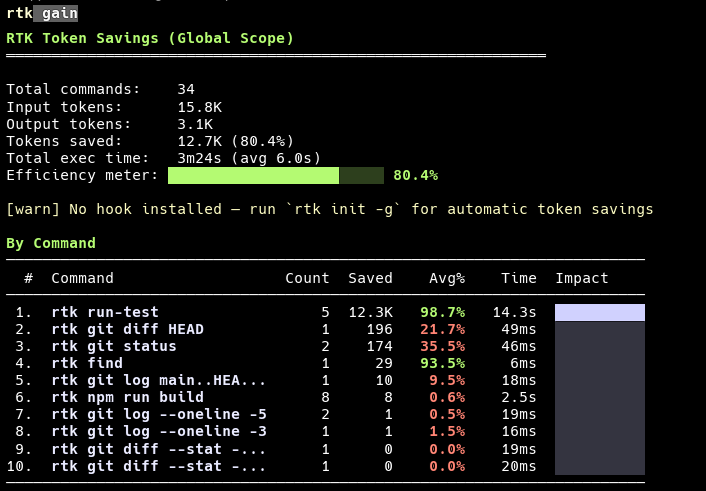The width and height of the screenshot is (706, 491).
Task: Click the 'rtk git diff HEAD' row
Action: coord(326,329)
